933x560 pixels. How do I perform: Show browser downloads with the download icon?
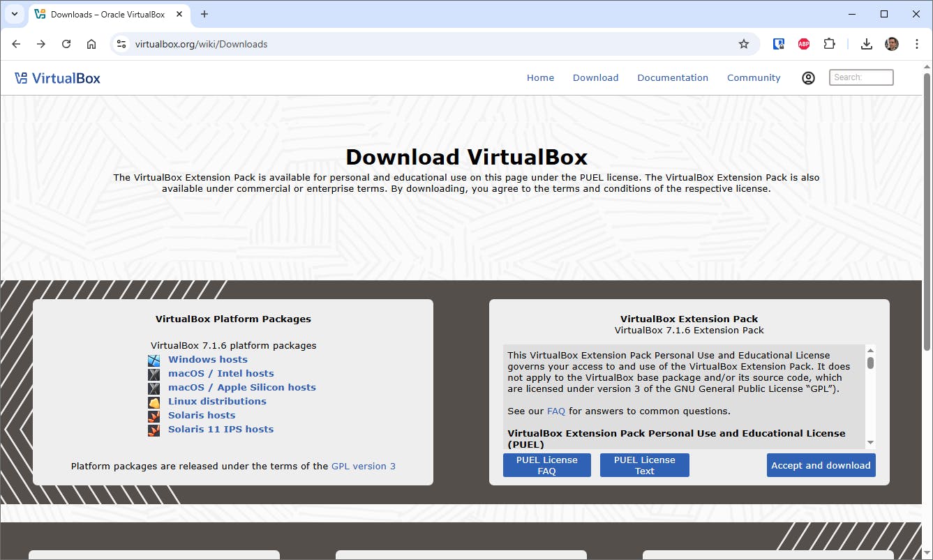pyautogui.click(x=867, y=44)
